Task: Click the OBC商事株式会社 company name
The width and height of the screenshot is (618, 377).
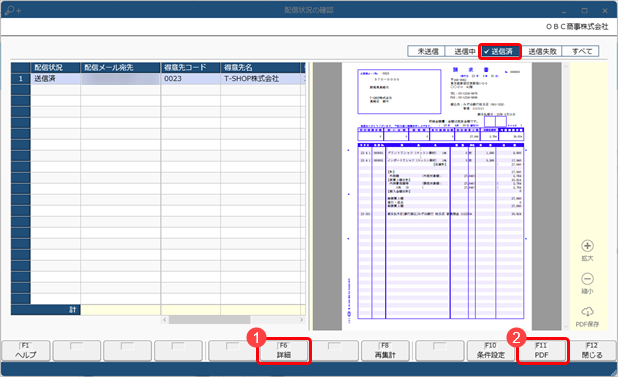Action: point(577,26)
